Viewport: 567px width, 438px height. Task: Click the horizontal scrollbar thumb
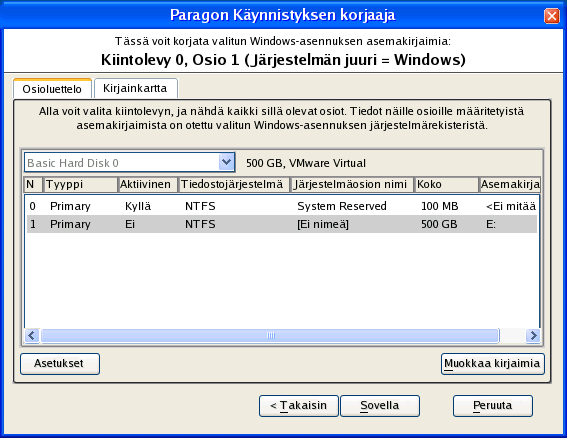click(x=270, y=336)
